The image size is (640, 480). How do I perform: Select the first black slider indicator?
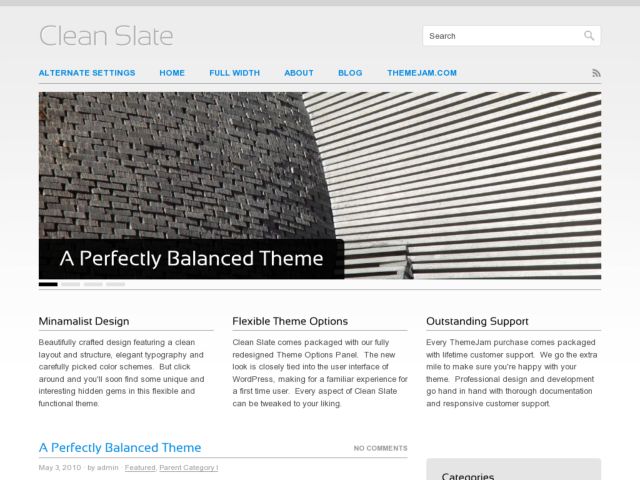click(x=48, y=284)
